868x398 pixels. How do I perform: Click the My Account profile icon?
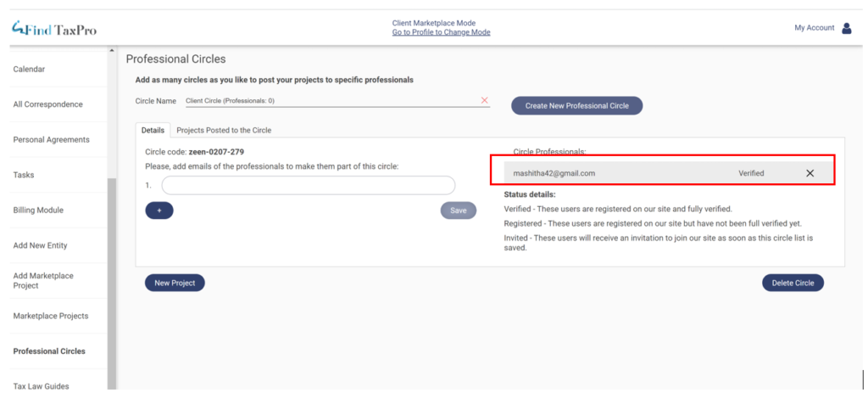[846, 28]
